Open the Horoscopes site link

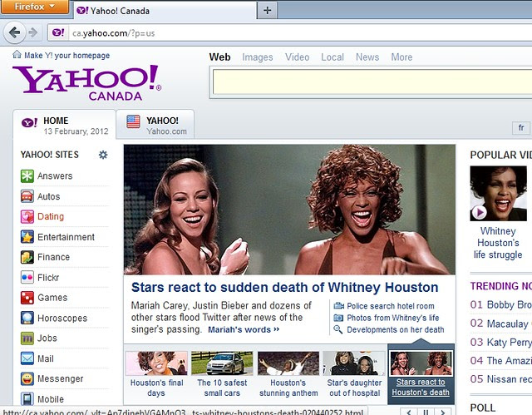pyautogui.click(x=62, y=318)
